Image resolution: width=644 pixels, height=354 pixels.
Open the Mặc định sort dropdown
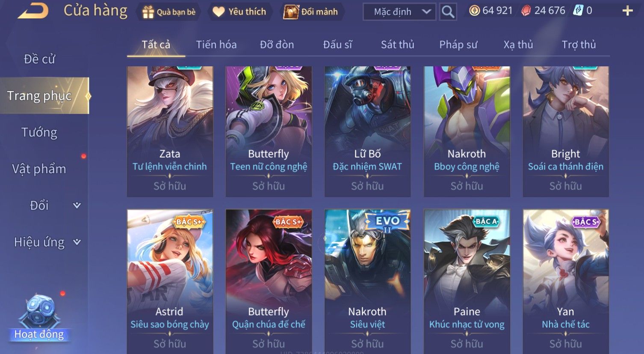coord(399,12)
